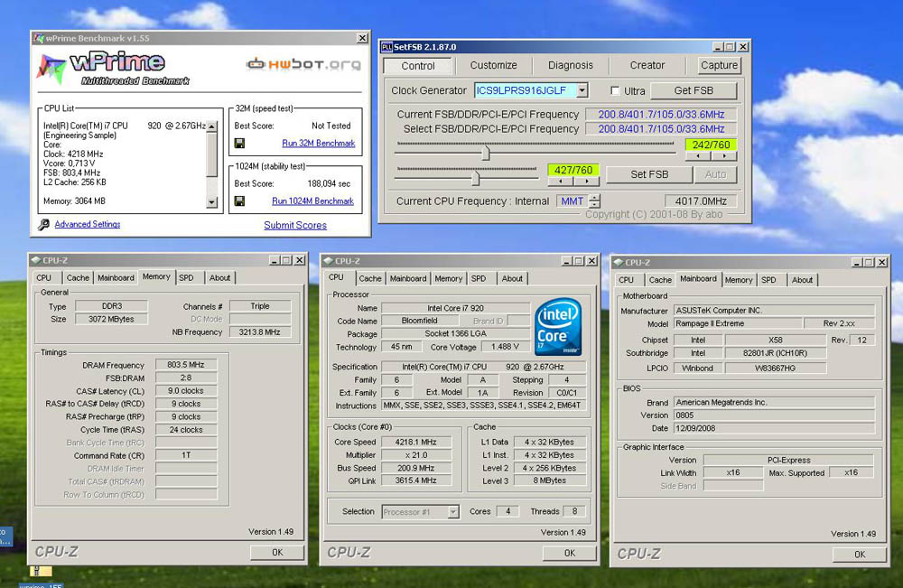Click CPU-Z Memory window title icon
Image resolution: width=903 pixels, height=588 pixels.
coord(36,260)
